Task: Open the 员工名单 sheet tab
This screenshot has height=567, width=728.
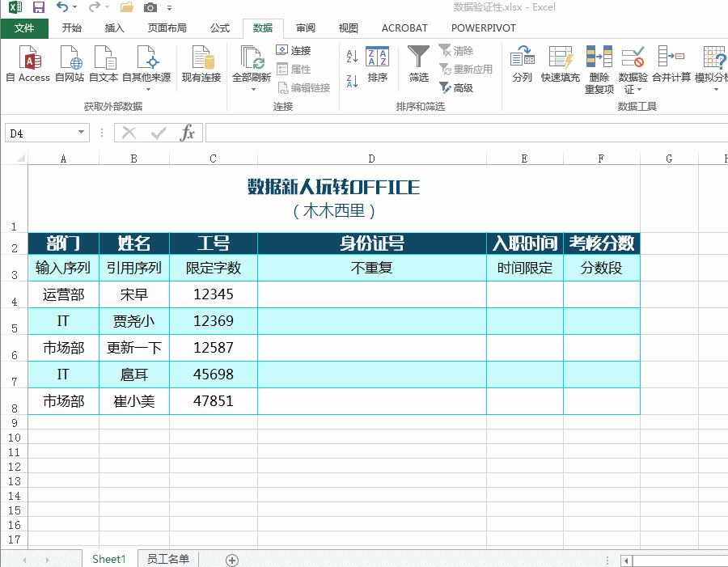Action: click(168, 559)
